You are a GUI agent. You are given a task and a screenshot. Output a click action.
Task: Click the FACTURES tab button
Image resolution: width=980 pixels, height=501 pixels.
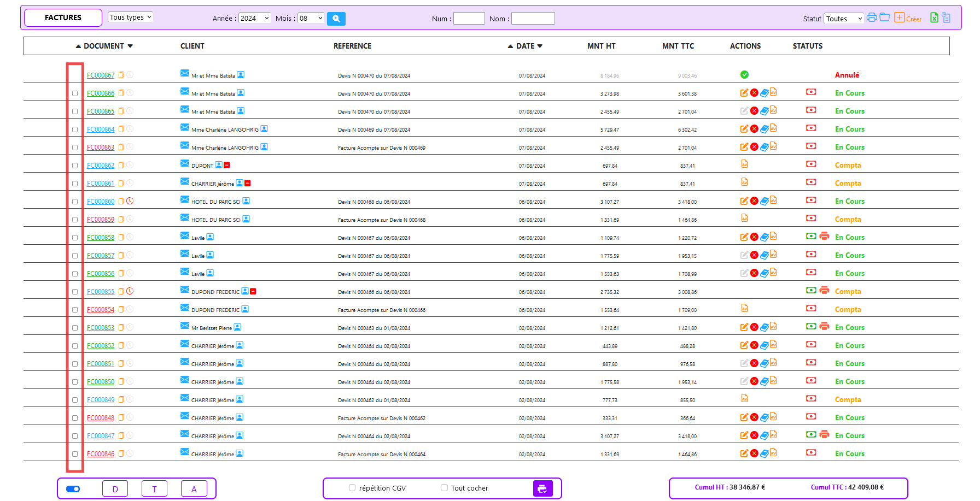pos(63,17)
